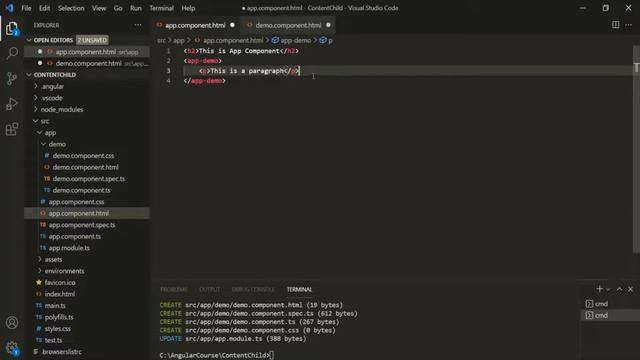
Task: Open the Explorer view in activity bar
Action: click(12, 29)
